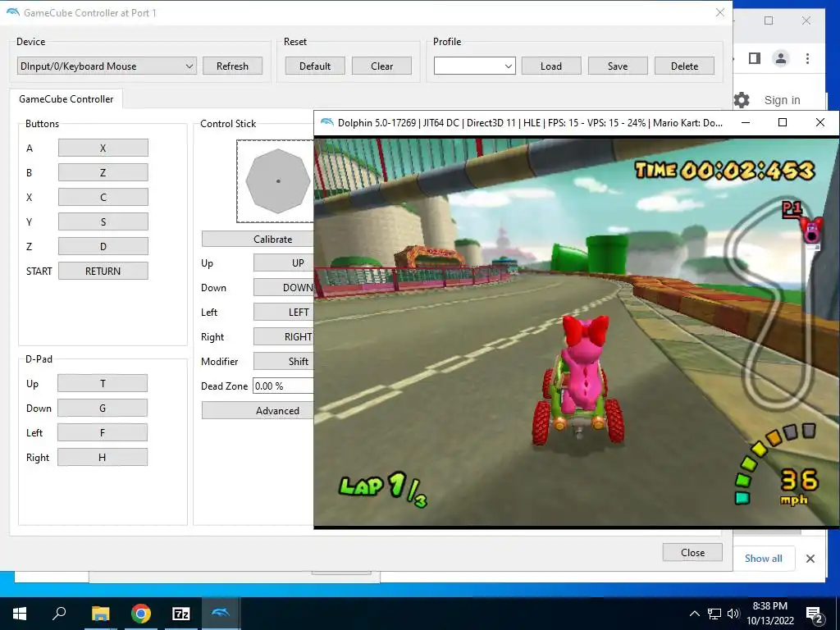Click Control Stick octagon indicator
The height and width of the screenshot is (630, 840).
coord(278,181)
